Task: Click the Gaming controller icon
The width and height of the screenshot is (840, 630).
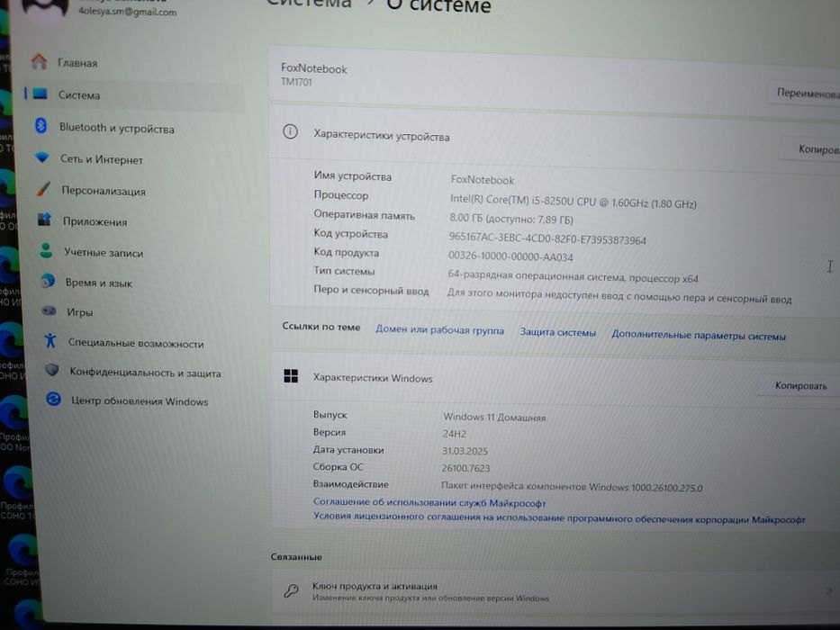Action: pyautogui.click(x=50, y=310)
